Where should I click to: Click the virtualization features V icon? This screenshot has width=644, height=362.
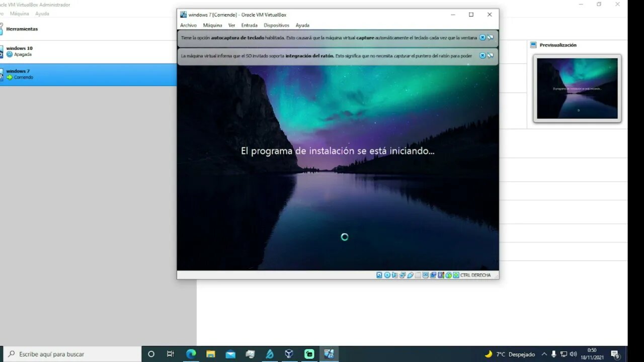[x=441, y=275]
